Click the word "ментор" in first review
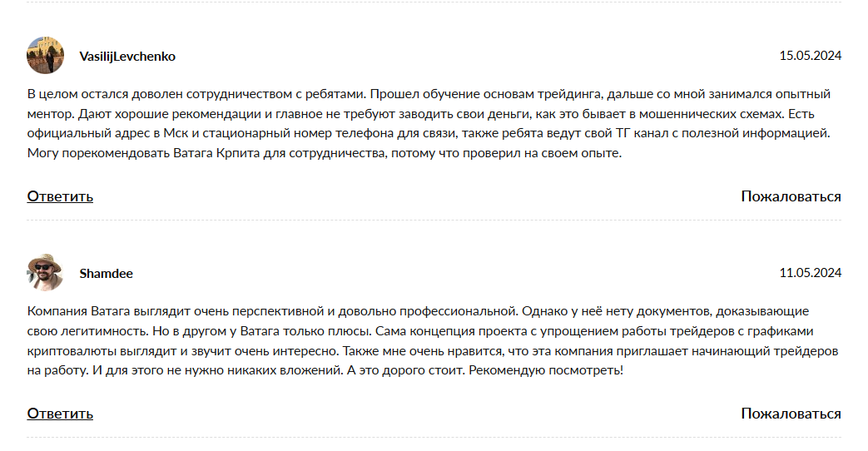Image resolution: width=868 pixels, height=451 pixels. [47, 114]
